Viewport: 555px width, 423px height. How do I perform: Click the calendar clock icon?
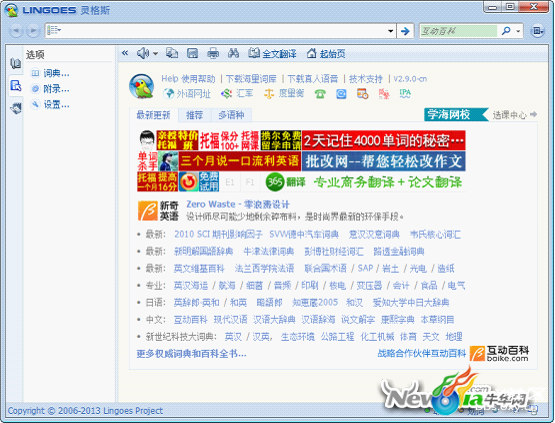pos(362,94)
